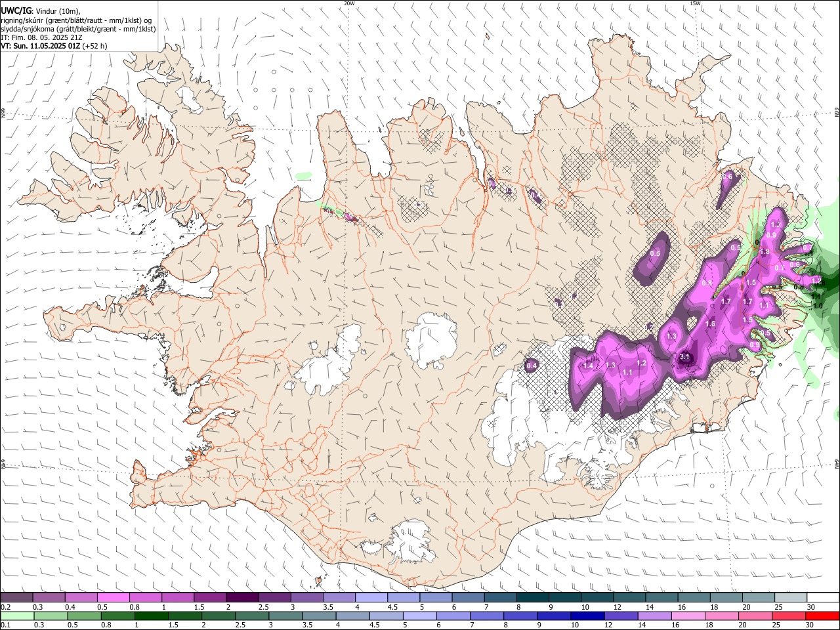Click the upper legend swatch between 3 and 3.5
This screenshot has height=630, width=840.
point(306,598)
